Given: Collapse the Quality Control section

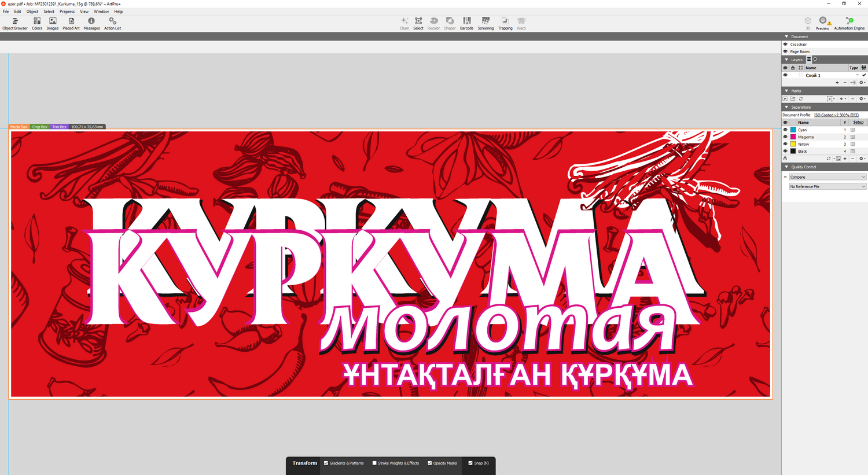Looking at the screenshot, I should click(x=786, y=167).
